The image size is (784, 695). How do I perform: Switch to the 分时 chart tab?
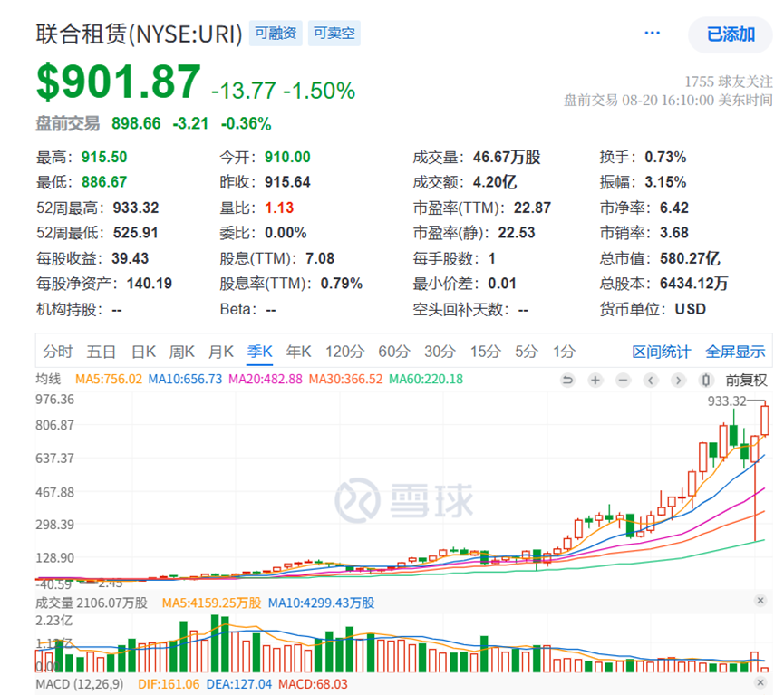[x=57, y=352]
